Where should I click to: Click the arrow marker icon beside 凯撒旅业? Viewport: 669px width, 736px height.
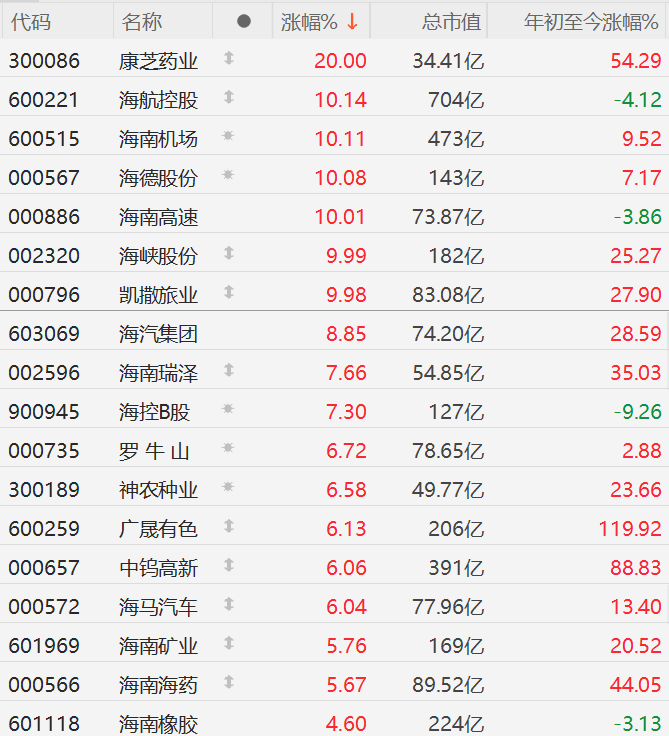pos(229,292)
